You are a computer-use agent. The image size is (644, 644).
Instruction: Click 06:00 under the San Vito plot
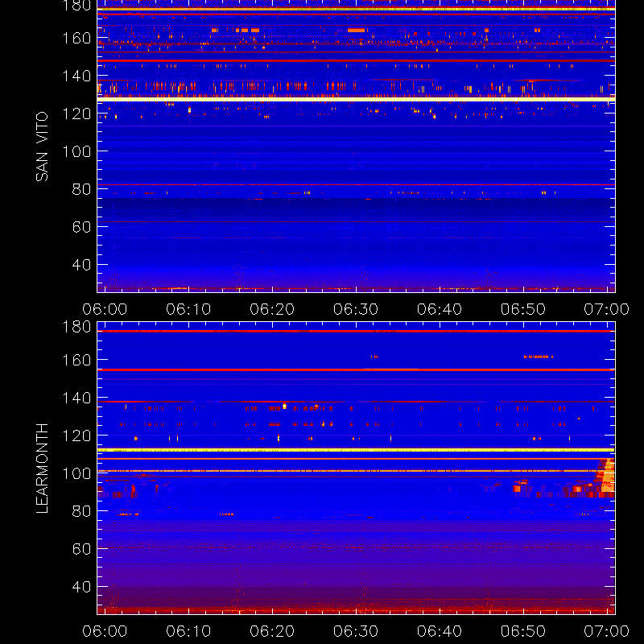click(105, 309)
